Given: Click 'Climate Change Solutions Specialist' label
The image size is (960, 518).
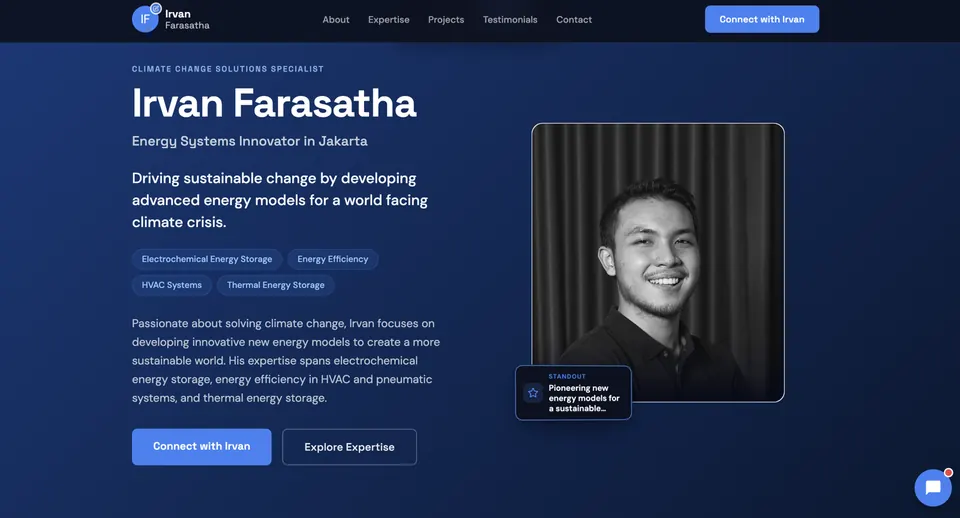Looking at the screenshot, I should pos(228,69).
